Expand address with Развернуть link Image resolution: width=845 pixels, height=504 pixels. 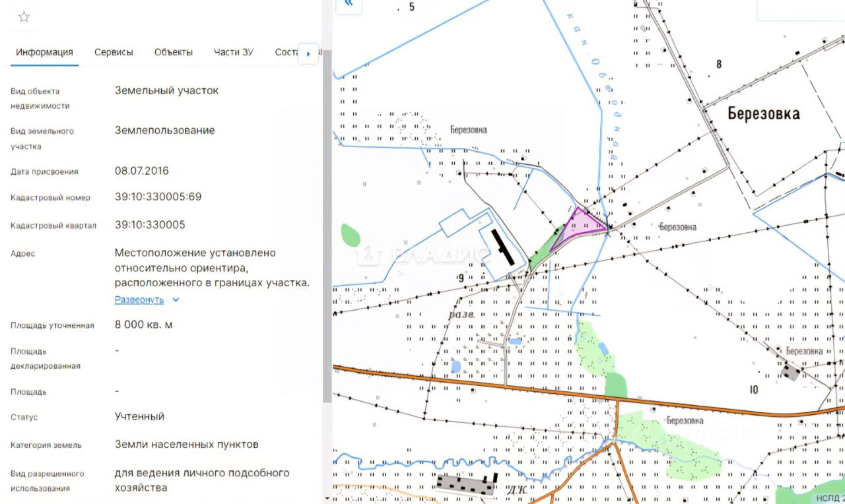tap(139, 299)
